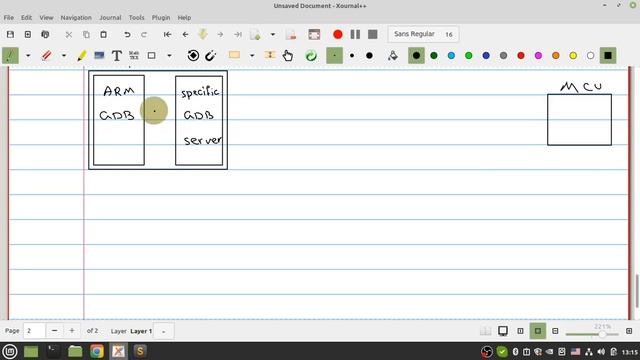Pick the bright green color swatch
640x360 pixels.
click(x=469, y=56)
